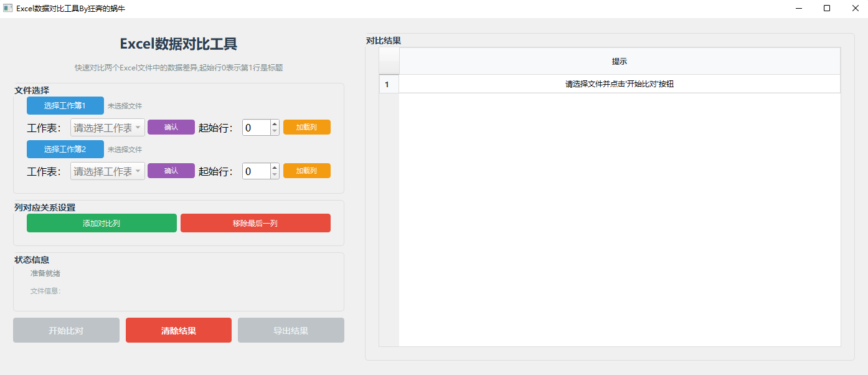The height and width of the screenshot is (375, 868).
Task: Click the second '确认' confirm button
Action: [x=171, y=170]
